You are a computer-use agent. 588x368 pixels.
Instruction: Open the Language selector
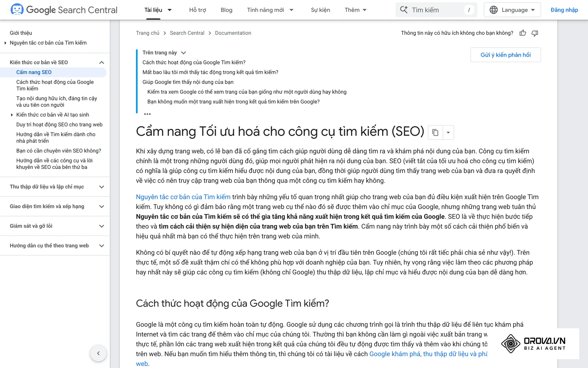pos(512,10)
